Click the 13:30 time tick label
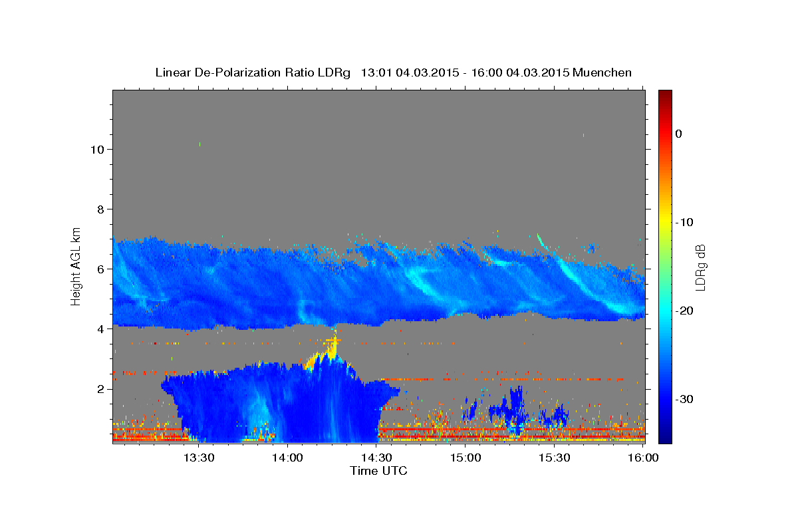This screenshot has width=798, height=532. pos(198,458)
